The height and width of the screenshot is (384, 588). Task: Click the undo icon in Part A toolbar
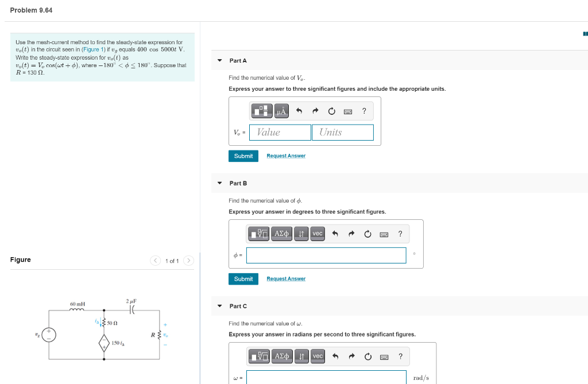299,111
